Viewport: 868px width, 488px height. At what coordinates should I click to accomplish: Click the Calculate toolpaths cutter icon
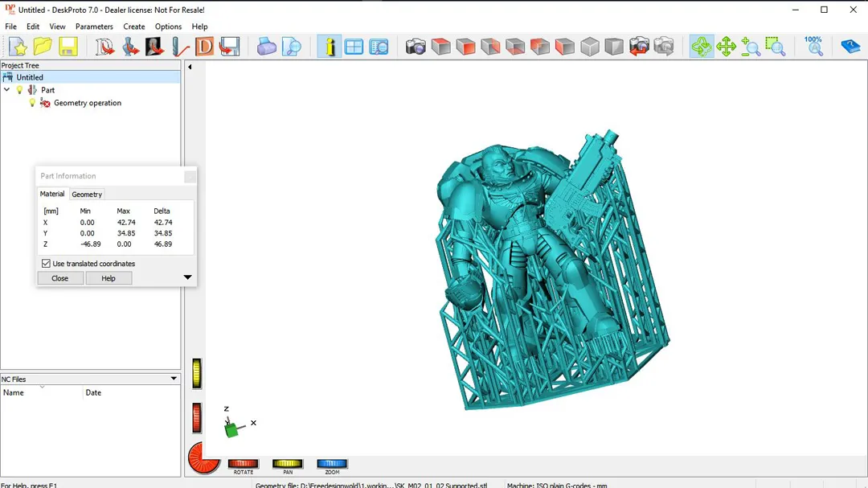coord(180,47)
